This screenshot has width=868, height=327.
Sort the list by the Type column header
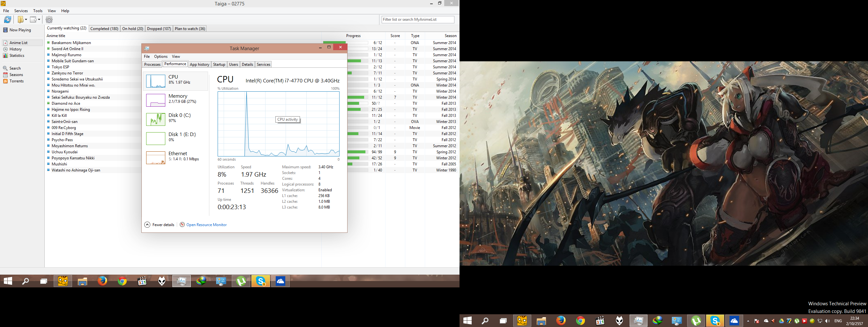click(x=415, y=36)
